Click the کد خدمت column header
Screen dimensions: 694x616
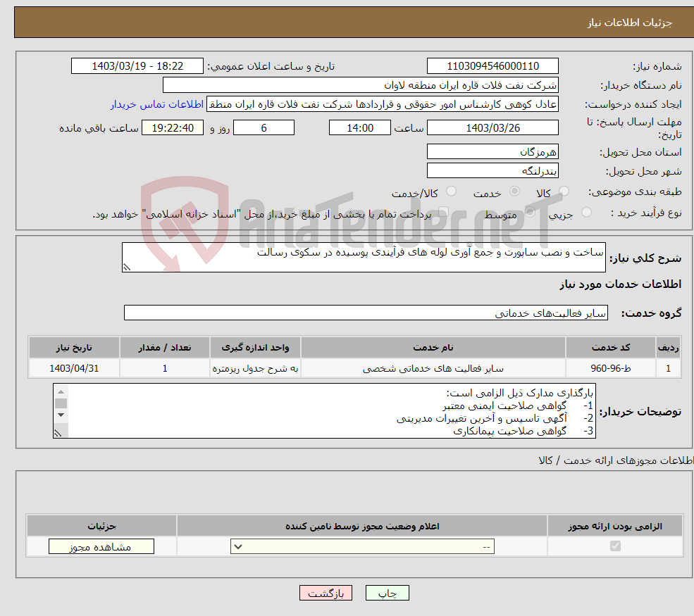click(610, 348)
